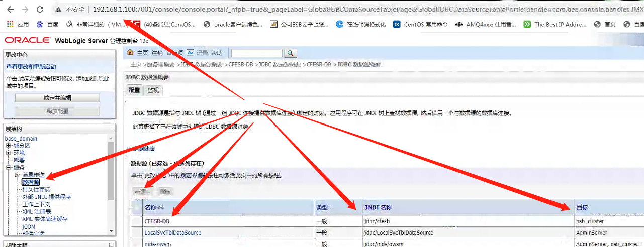Click domain tree scrollbar down arrow
The width and height of the screenshot is (644, 247).
click(111, 231)
